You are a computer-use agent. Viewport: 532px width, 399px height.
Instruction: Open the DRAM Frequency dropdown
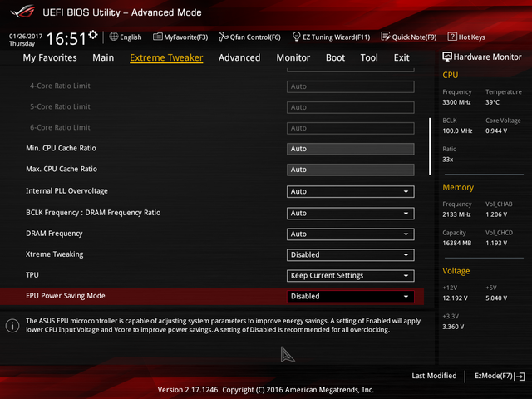pos(350,234)
